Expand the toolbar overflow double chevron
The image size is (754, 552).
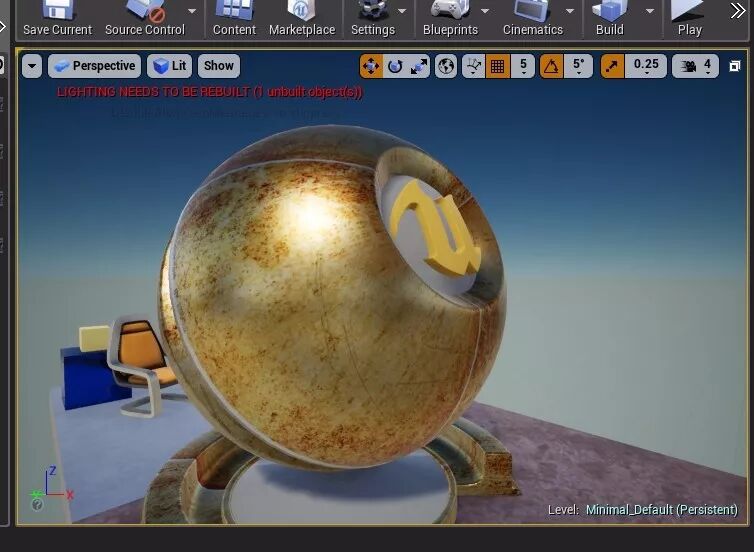click(738, 11)
